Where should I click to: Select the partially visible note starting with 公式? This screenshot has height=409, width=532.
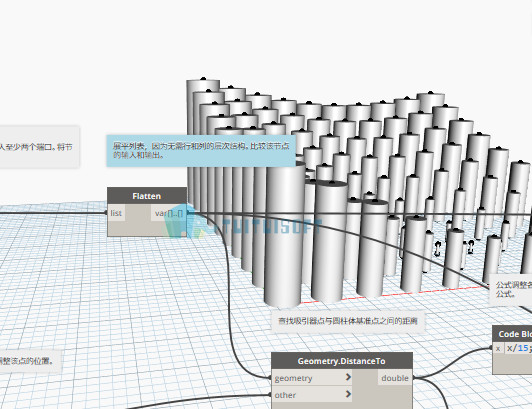pyautogui.click(x=510, y=289)
